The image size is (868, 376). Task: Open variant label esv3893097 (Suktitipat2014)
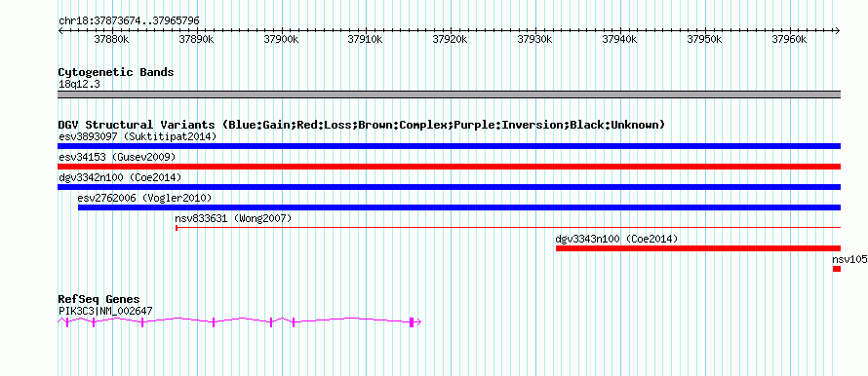(138, 136)
